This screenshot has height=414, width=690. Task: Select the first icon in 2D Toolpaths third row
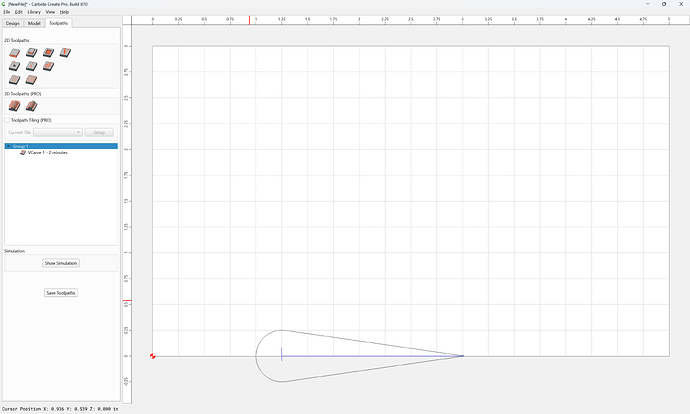15,80
